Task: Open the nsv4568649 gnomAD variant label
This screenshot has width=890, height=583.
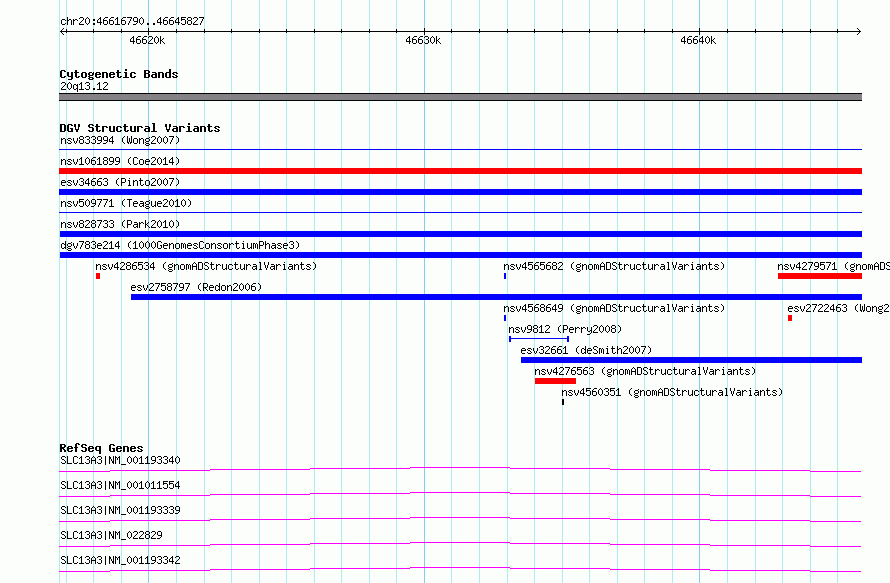Action: [x=614, y=308]
